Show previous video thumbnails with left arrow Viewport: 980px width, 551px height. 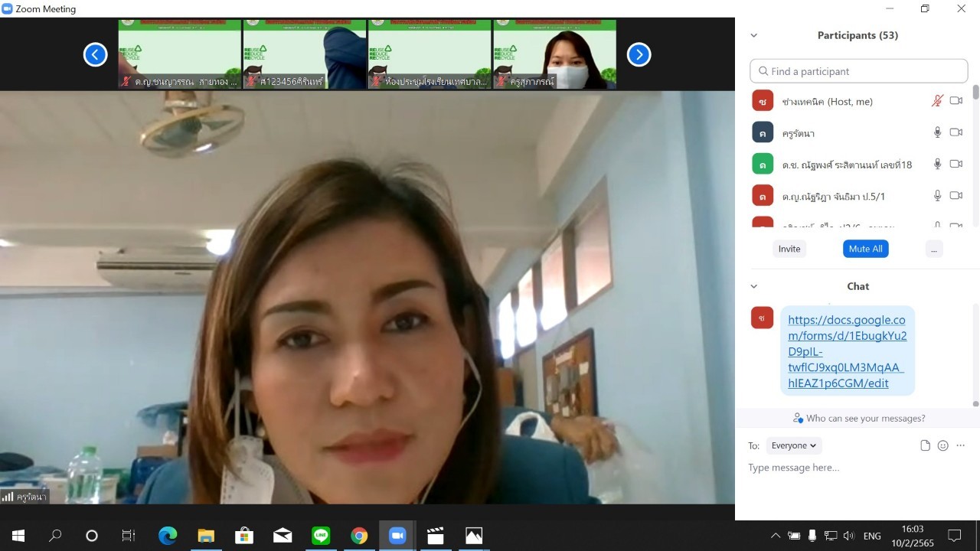click(x=95, y=54)
